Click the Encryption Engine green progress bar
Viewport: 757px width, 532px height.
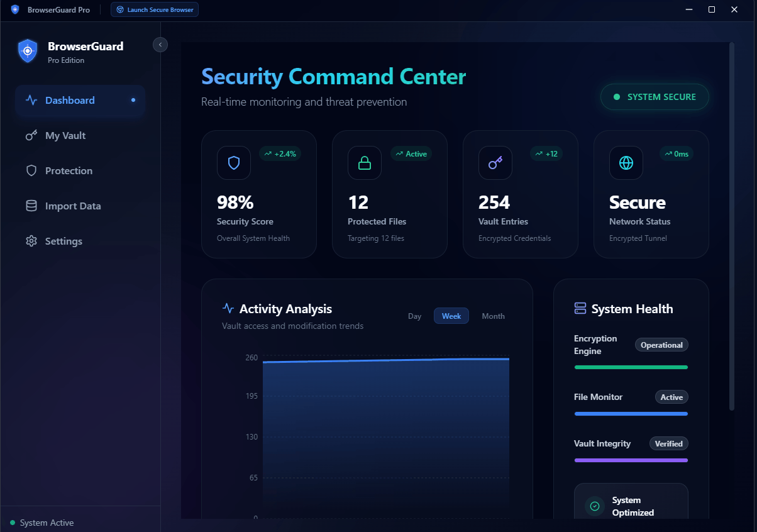[x=631, y=367]
